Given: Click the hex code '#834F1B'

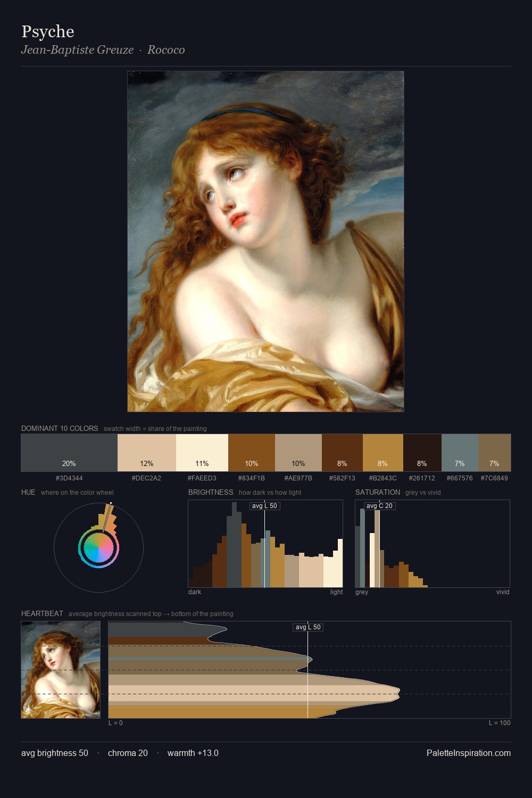Looking at the screenshot, I should coord(252,478).
